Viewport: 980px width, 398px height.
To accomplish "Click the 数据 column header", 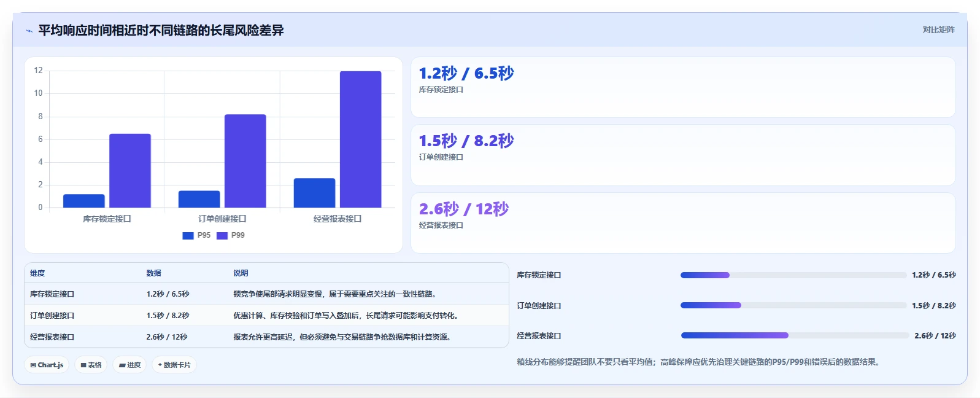I will (153, 273).
